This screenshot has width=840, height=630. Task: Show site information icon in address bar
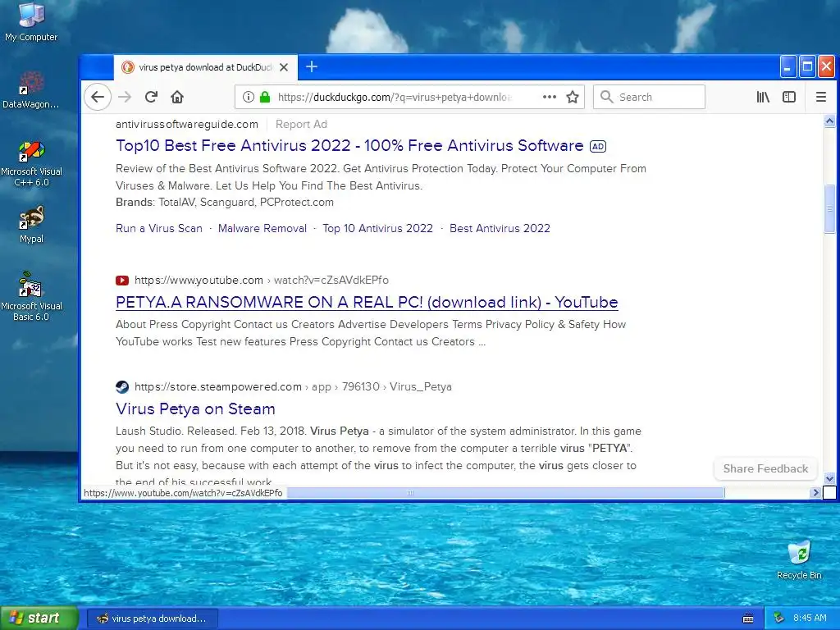coord(248,97)
